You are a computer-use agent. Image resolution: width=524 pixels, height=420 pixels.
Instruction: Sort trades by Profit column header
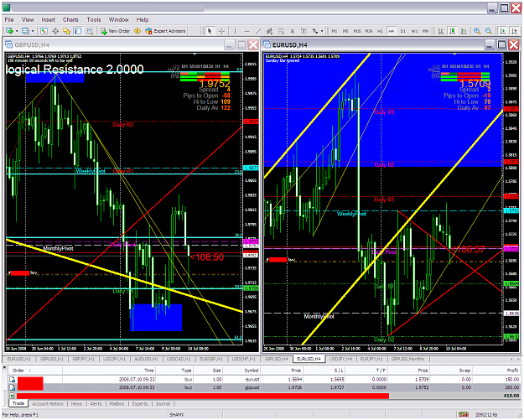tap(497, 371)
